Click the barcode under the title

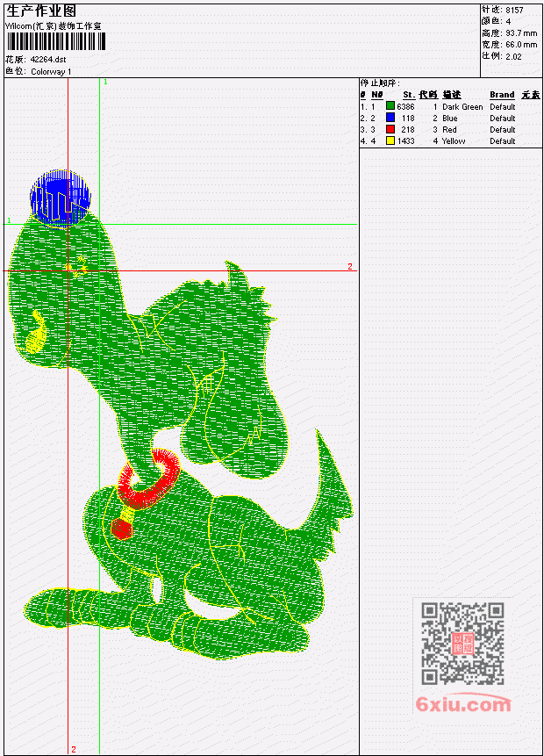click(55, 41)
